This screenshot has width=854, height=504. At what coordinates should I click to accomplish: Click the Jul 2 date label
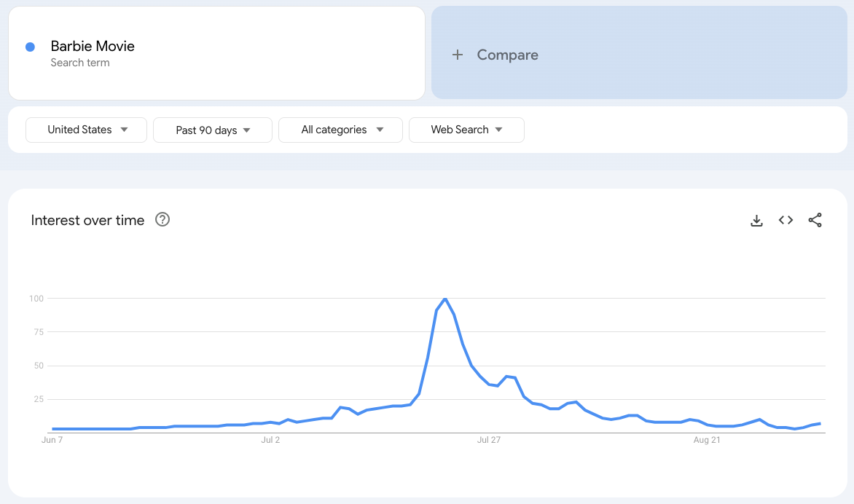(x=270, y=440)
